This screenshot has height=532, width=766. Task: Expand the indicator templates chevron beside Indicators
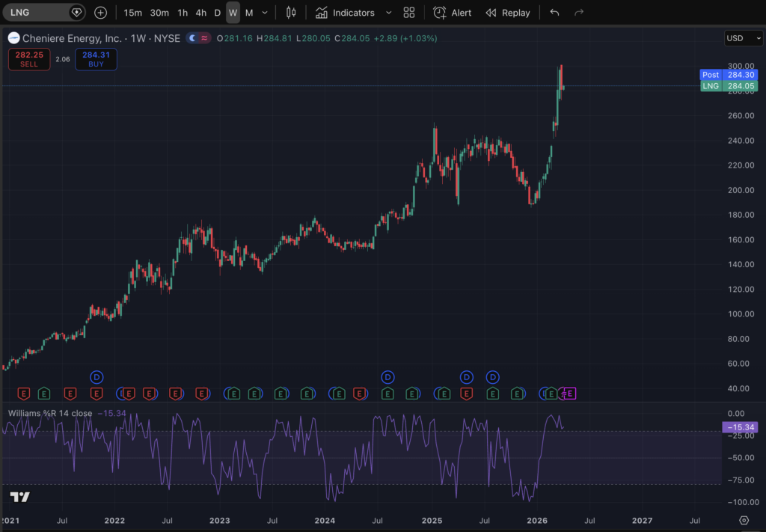[x=388, y=13]
